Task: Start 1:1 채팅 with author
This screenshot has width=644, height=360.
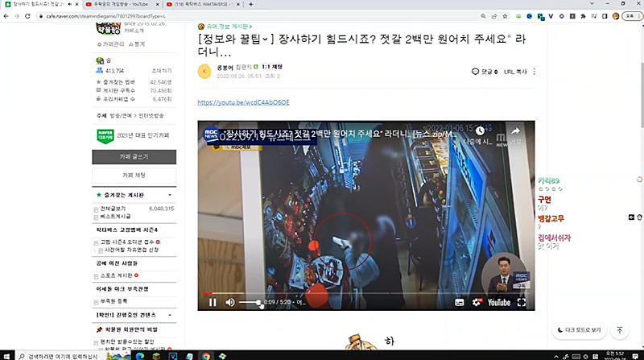Action: tap(272, 67)
